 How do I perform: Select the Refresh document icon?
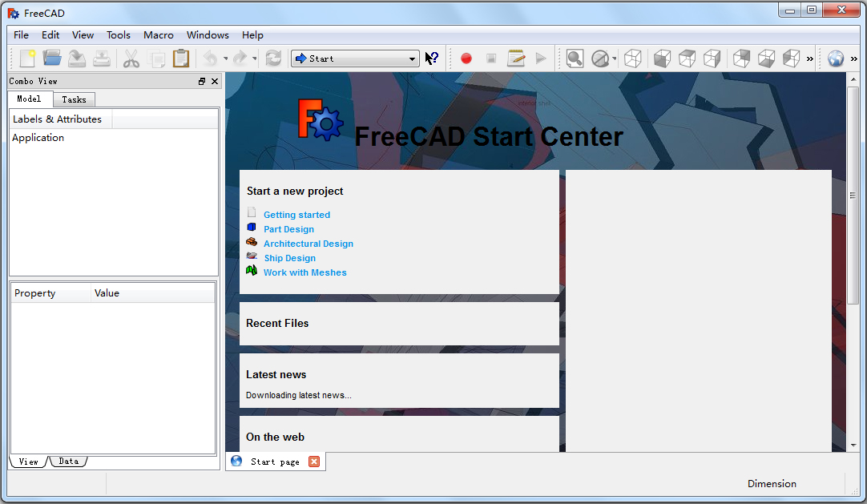272,58
